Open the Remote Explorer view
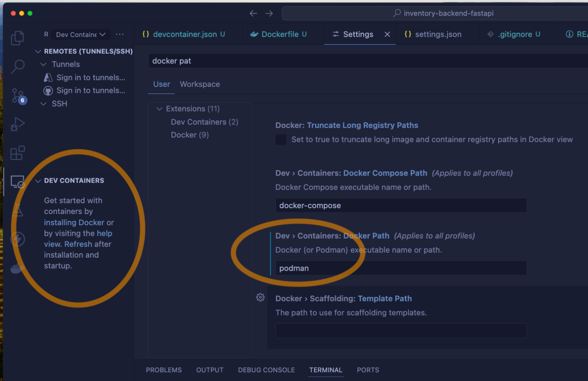This screenshot has height=381, width=588. point(17,182)
